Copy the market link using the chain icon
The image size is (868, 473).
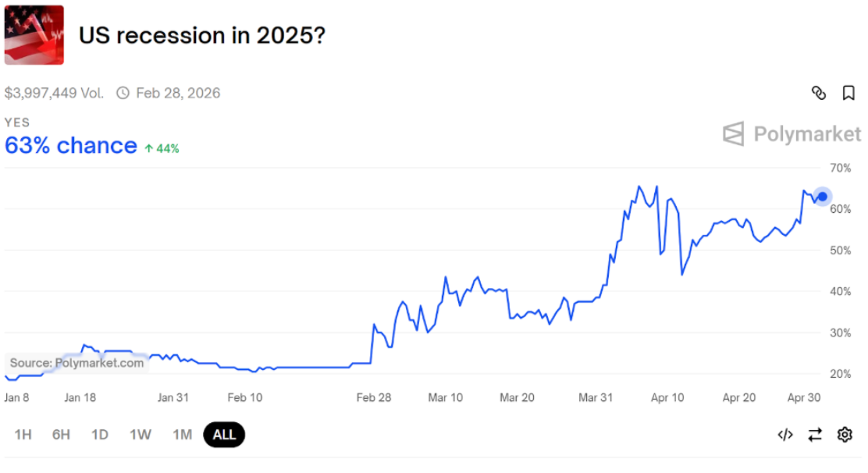[818, 93]
